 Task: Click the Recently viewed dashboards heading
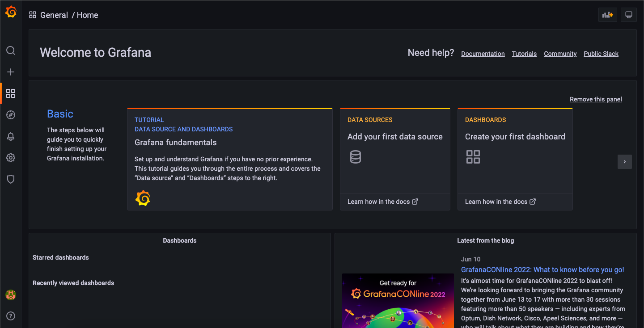pos(73,283)
